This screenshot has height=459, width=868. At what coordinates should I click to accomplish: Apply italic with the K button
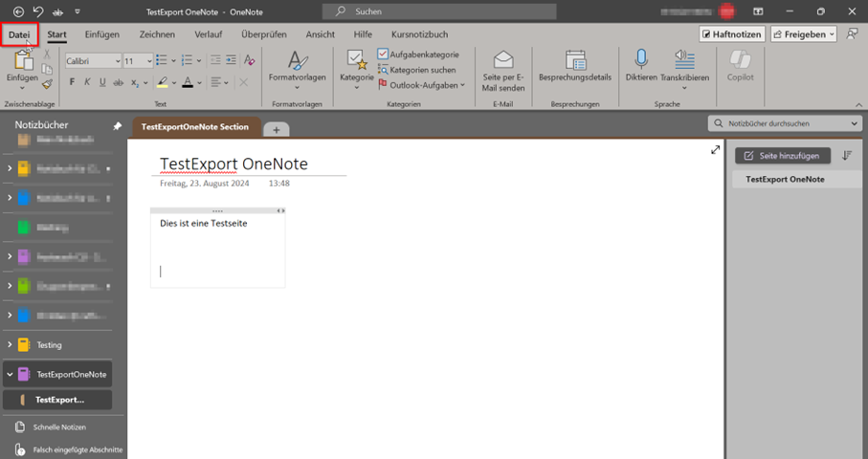pos(87,82)
